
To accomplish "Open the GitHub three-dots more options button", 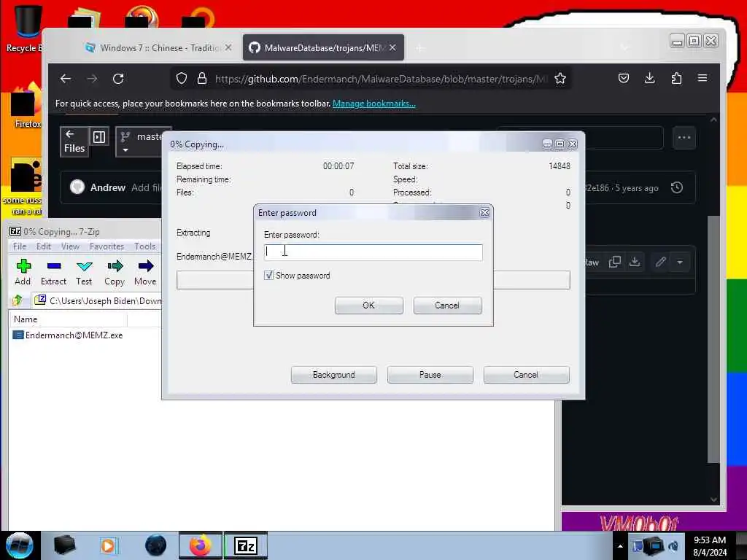I will (684, 138).
